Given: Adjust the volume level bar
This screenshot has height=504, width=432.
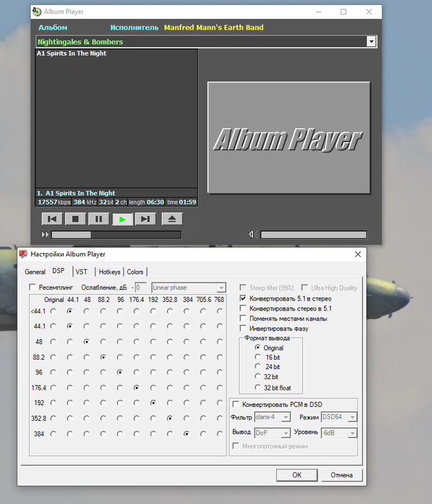Looking at the screenshot, I should click(313, 235).
